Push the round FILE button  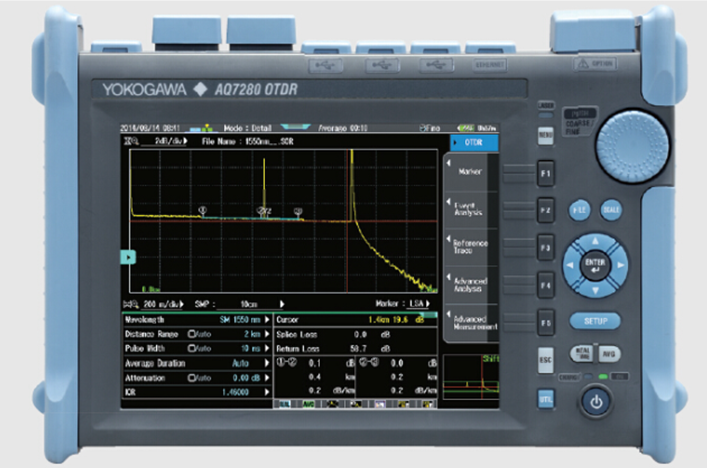pos(579,210)
